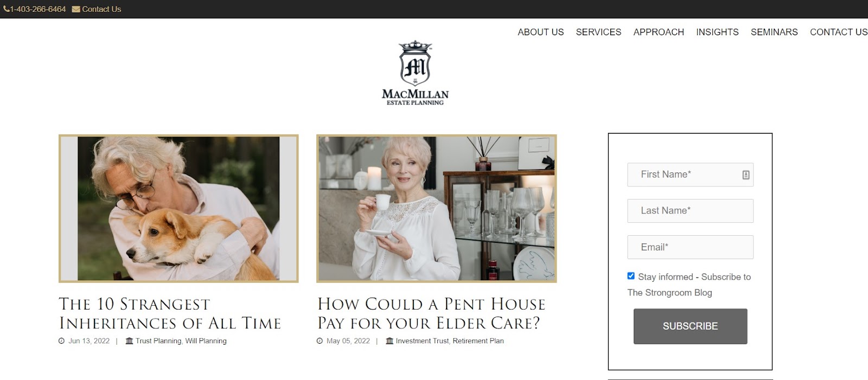Screen dimensions: 868x380
Task: Click the autofill contact icon in First Name field
Action: (x=746, y=175)
